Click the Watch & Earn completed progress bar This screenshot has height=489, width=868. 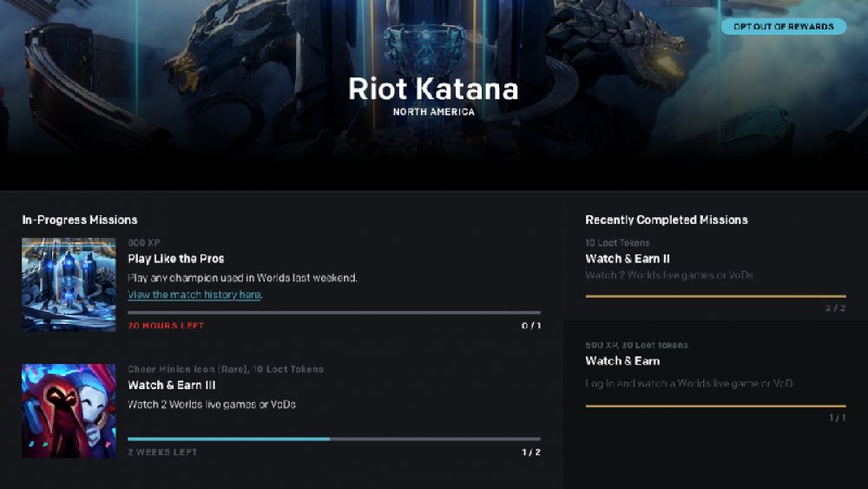(715, 406)
